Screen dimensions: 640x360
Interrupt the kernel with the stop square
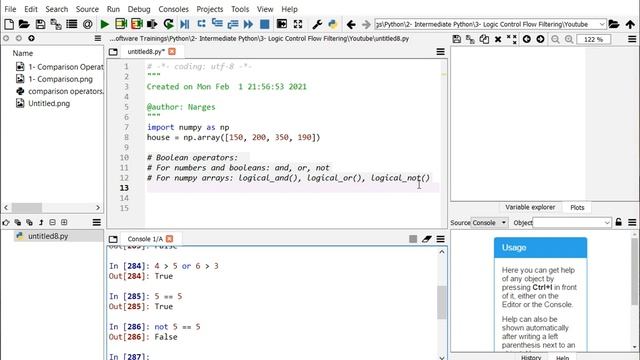413,239
